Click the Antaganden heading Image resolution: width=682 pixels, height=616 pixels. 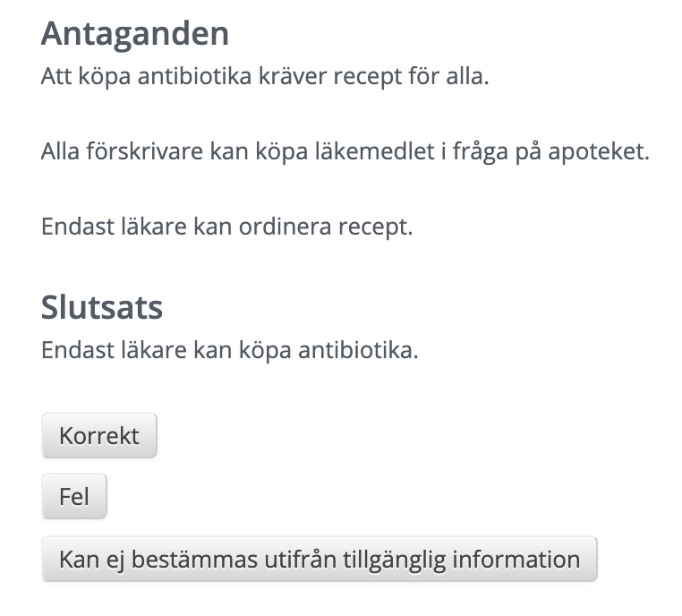tap(135, 33)
